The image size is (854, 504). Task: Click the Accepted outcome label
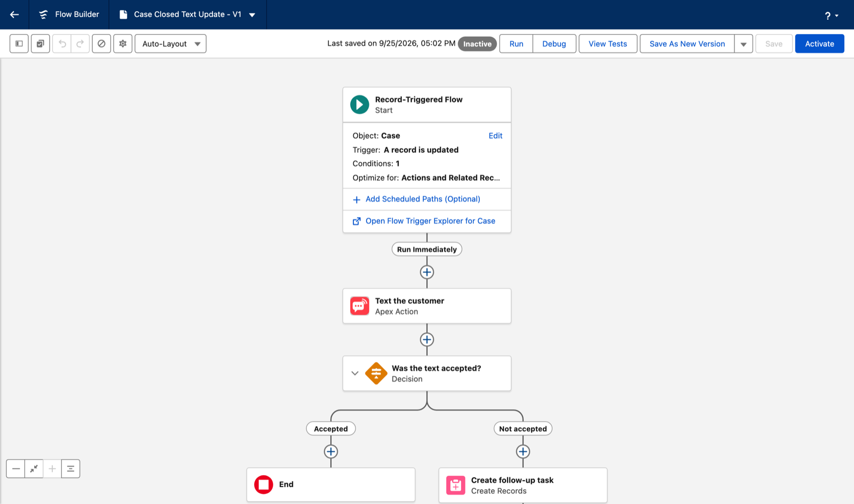pyautogui.click(x=331, y=429)
